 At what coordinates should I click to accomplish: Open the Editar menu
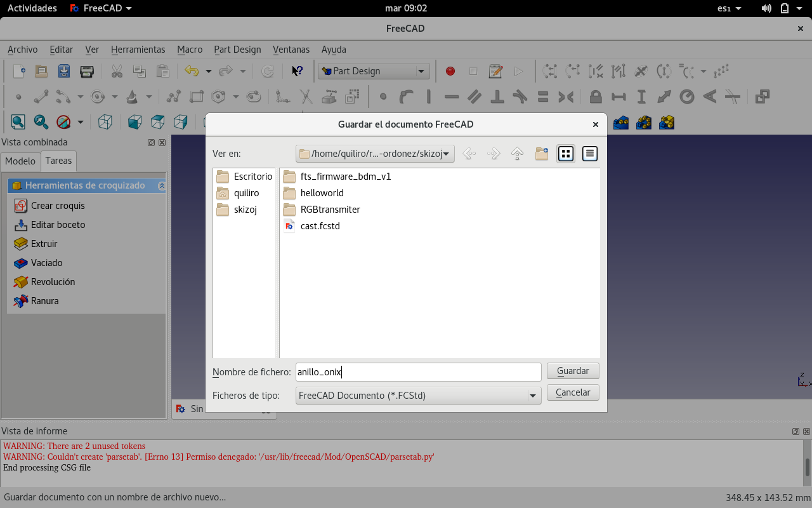pyautogui.click(x=62, y=50)
